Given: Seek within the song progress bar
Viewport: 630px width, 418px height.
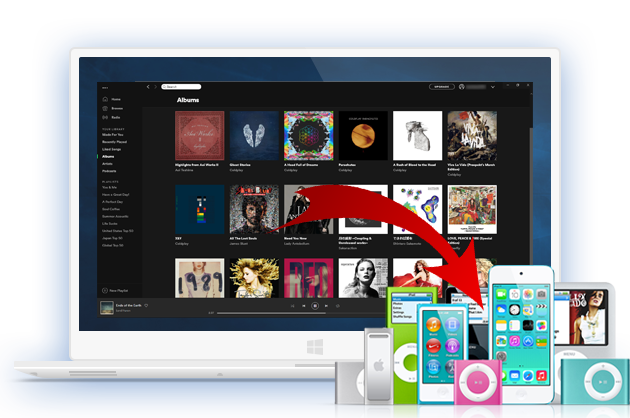Looking at the screenshot, I should (301, 313).
